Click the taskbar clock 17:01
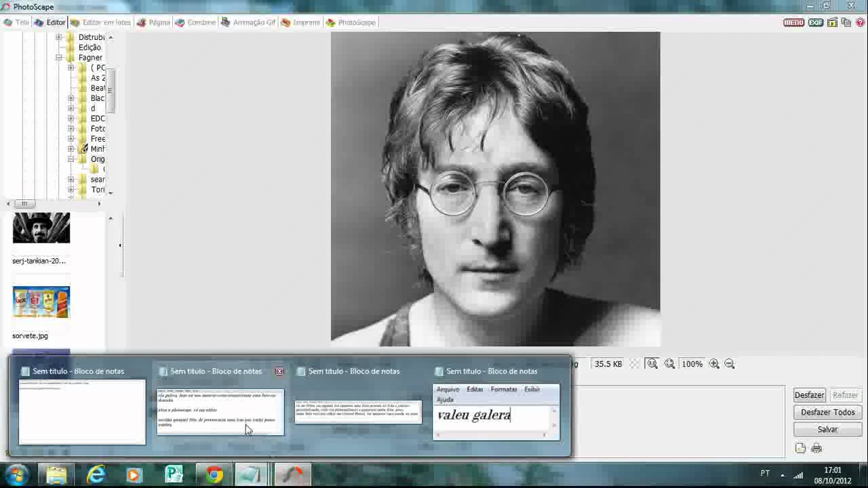The height and width of the screenshot is (488, 868). tap(833, 470)
